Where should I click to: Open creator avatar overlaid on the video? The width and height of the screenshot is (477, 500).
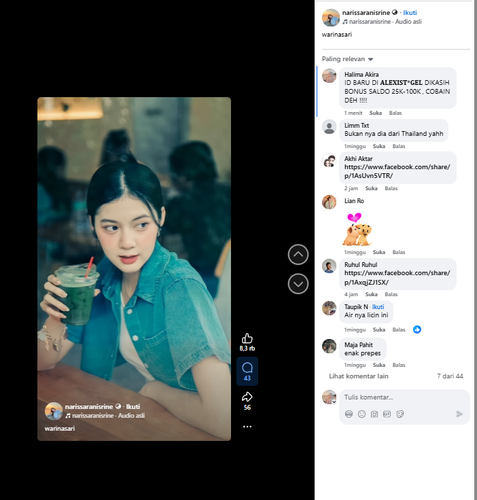[x=54, y=411]
